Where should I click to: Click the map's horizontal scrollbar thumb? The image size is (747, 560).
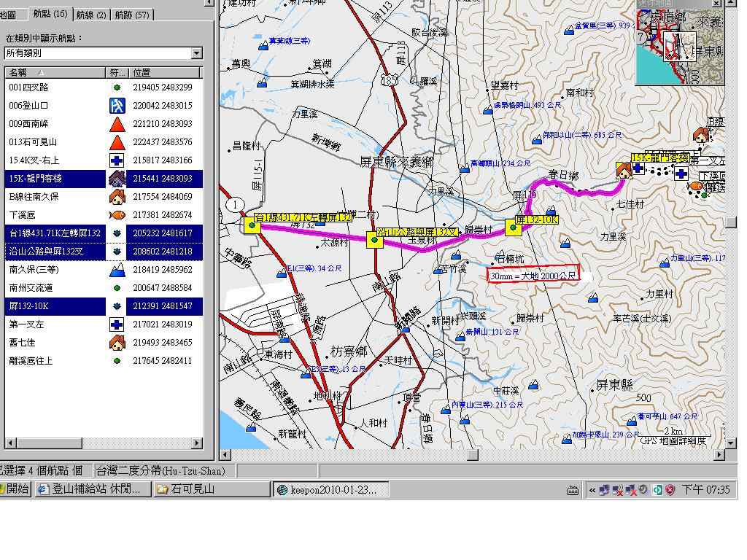point(473,455)
